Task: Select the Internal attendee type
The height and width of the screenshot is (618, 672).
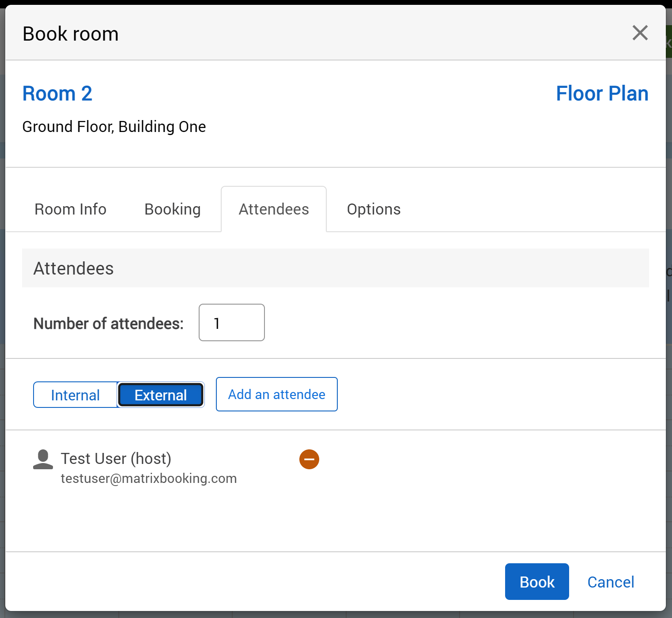Action: pyautogui.click(x=76, y=395)
